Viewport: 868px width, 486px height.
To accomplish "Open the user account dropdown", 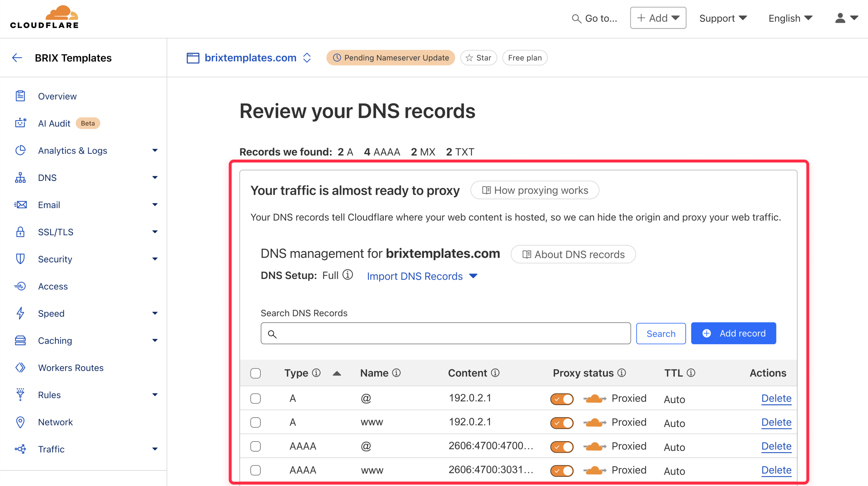I will pos(846,18).
